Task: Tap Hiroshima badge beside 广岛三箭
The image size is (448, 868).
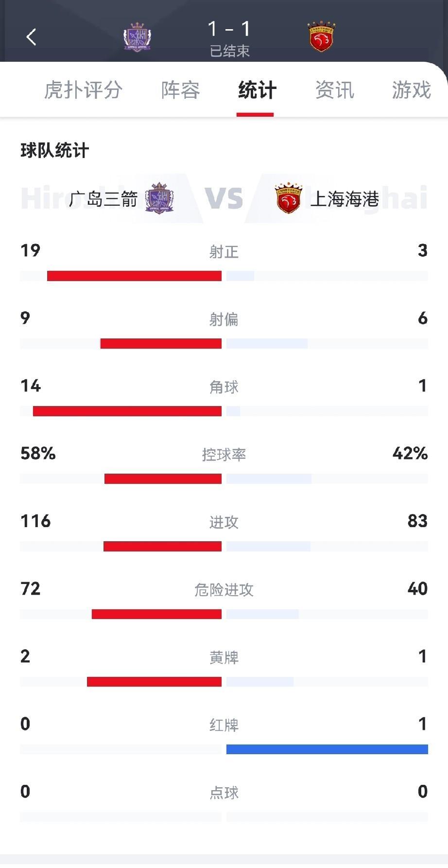Action: (x=159, y=198)
